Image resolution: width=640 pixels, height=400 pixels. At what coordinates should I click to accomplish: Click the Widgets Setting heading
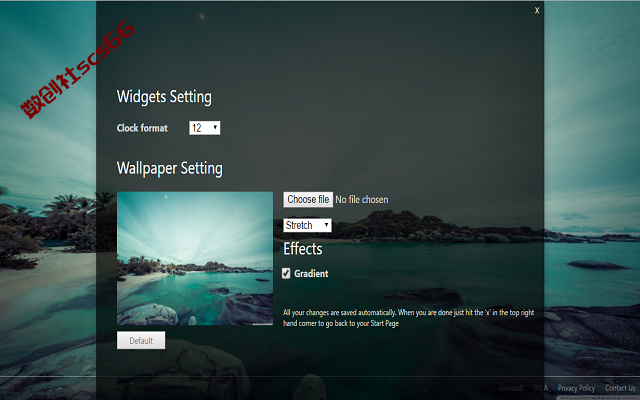[x=164, y=97]
